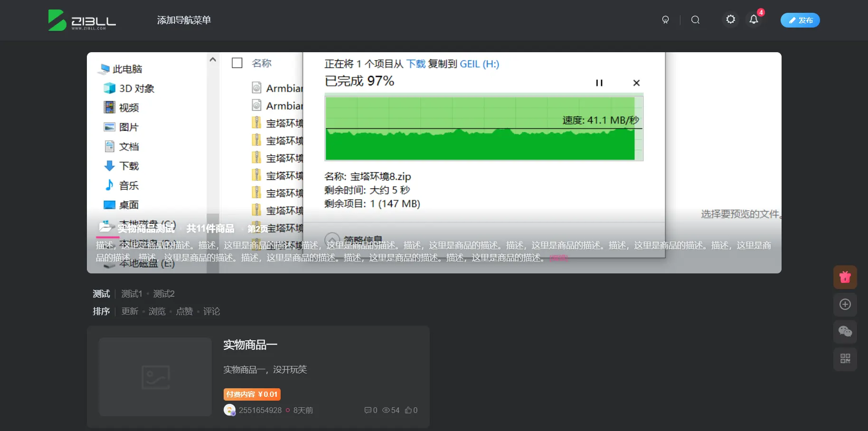Sort products by 更新
Image resolution: width=868 pixels, height=431 pixels.
130,311
